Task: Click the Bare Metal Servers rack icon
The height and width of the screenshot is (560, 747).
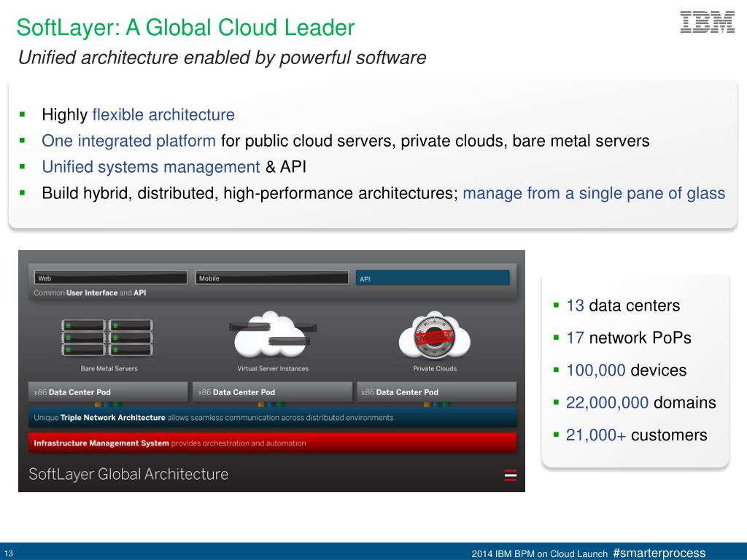Action: (x=107, y=337)
